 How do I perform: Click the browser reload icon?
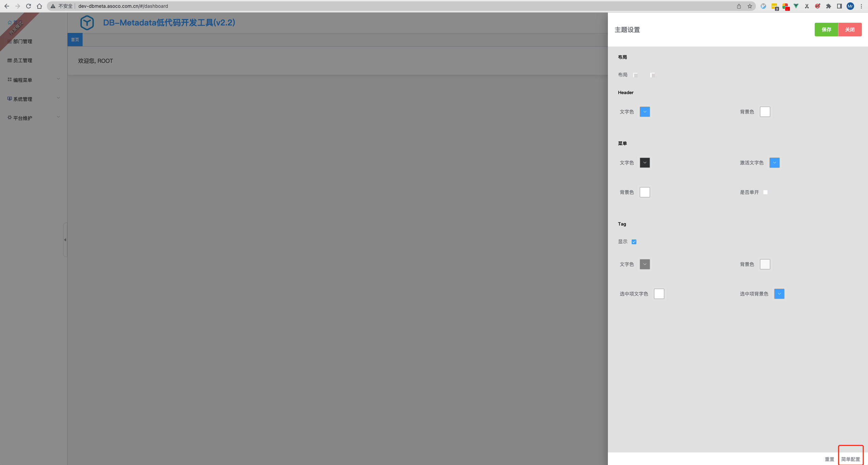[29, 6]
